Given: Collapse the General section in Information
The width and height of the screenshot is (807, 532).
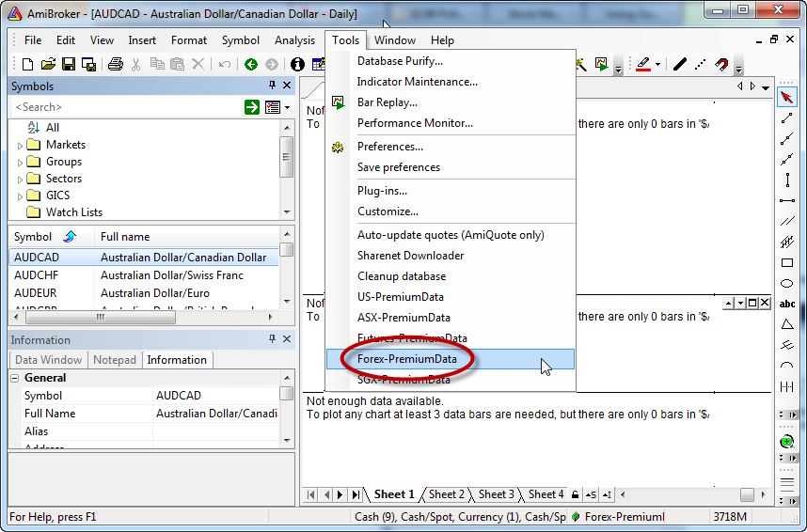Looking at the screenshot, I should click(x=15, y=378).
